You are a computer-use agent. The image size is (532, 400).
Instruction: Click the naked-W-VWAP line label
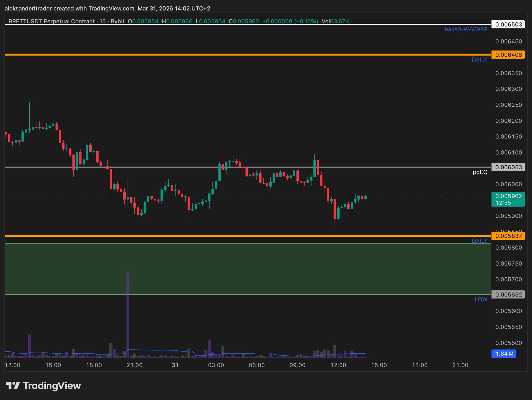[466, 29]
